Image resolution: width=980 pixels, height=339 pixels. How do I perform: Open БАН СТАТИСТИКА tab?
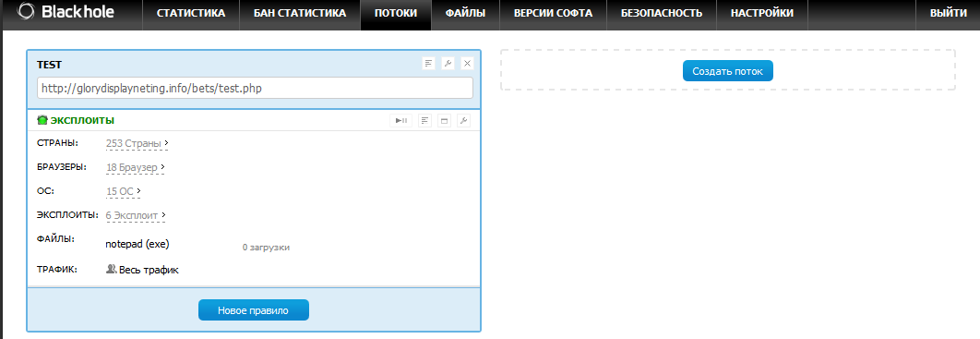pyautogui.click(x=300, y=13)
